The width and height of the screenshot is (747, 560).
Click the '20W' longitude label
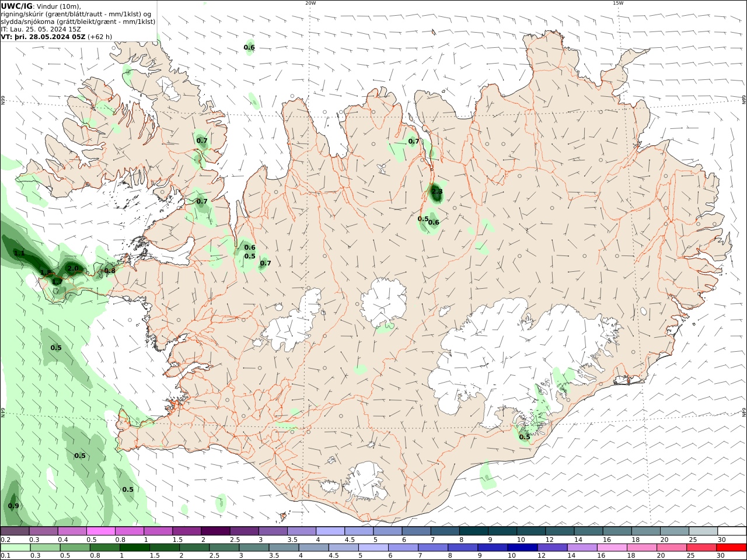point(310,3)
